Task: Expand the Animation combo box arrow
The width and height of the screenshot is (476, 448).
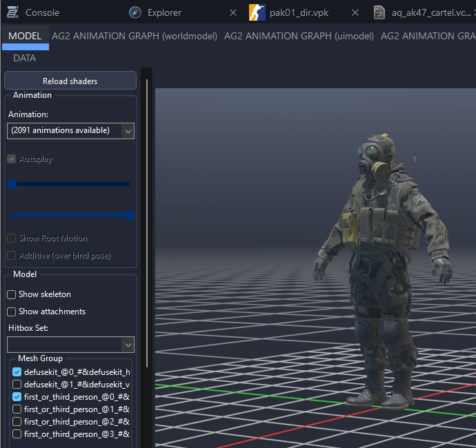Action: click(x=128, y=131)
